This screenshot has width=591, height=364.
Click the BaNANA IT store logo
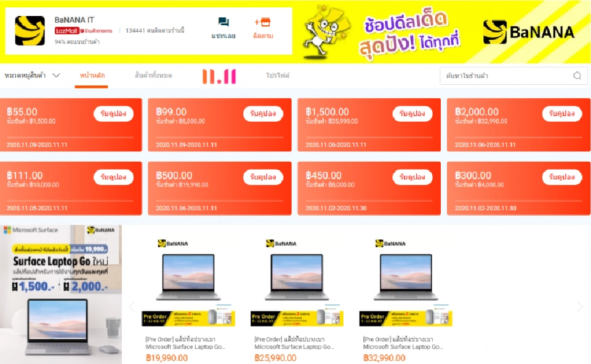pos(30,31)
